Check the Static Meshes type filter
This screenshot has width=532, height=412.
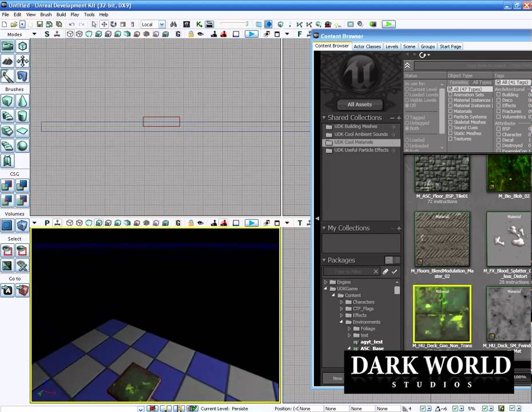pos(450,133)
